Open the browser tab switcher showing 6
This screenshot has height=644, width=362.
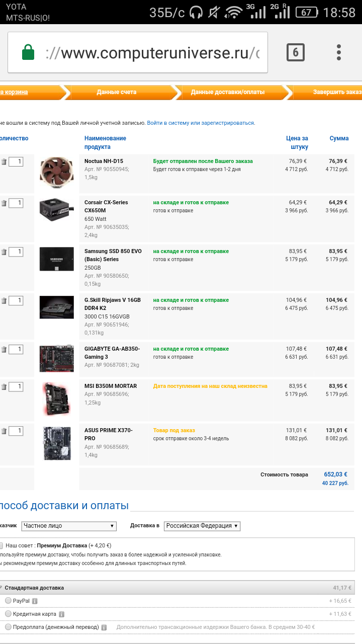point(296,52)
